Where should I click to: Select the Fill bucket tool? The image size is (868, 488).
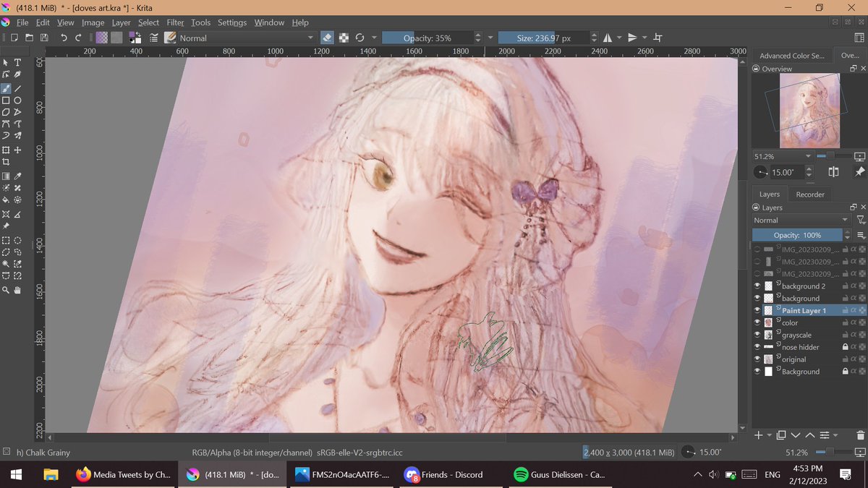(6, 200)
